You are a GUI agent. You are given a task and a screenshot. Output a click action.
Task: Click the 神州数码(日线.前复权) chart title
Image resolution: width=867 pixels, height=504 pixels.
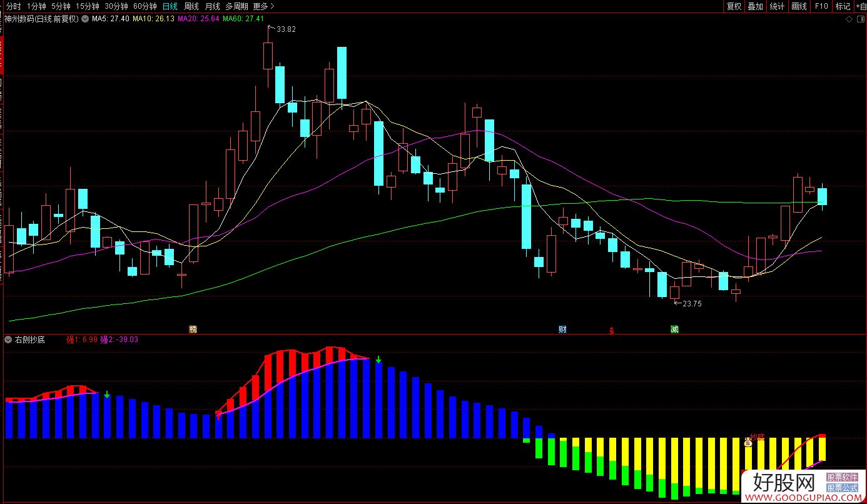[x=41, y=19]
